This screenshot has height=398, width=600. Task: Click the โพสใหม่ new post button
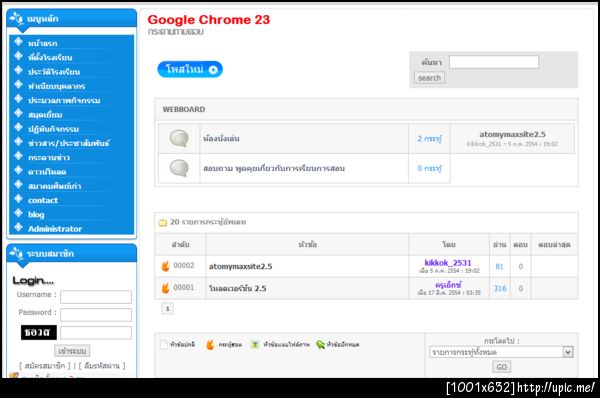(x=190, y=69)
